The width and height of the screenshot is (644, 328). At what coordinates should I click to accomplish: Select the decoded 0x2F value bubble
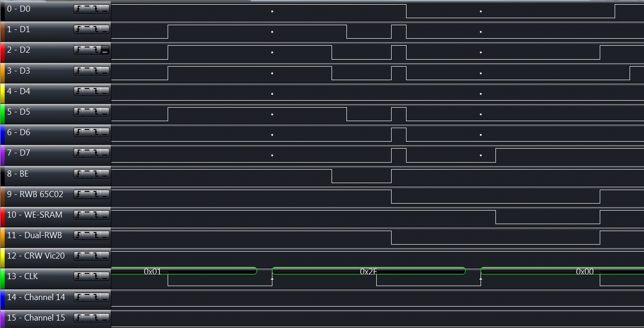tap(368, 271)
